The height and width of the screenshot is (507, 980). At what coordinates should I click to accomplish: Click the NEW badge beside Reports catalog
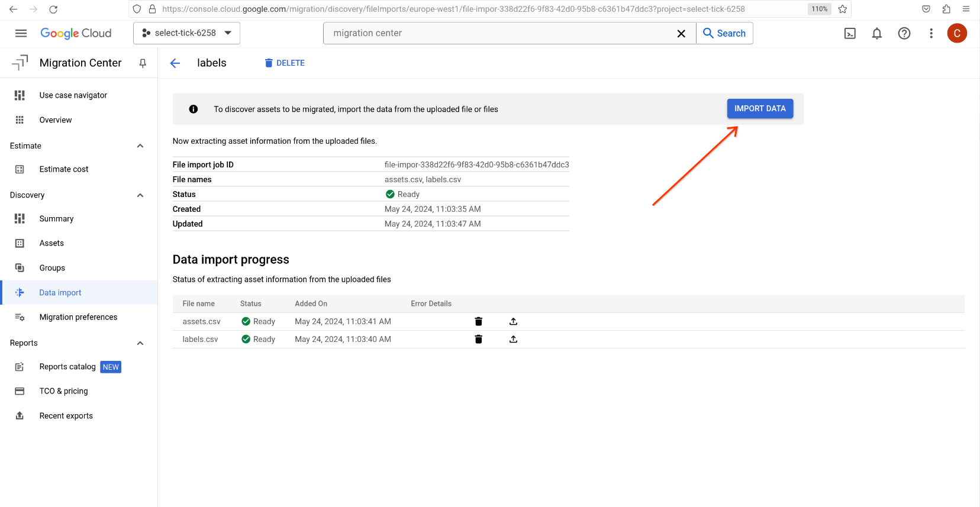coord(111,367)
